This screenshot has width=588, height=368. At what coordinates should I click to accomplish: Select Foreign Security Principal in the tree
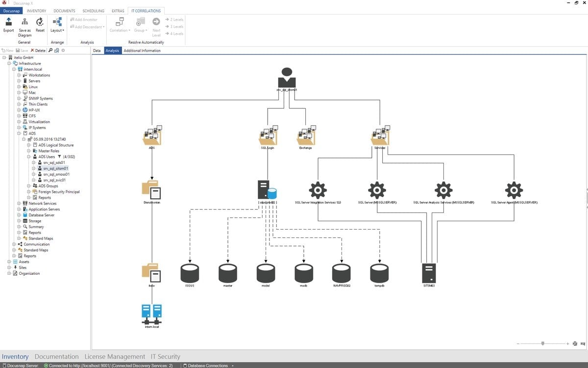[59, 192]
